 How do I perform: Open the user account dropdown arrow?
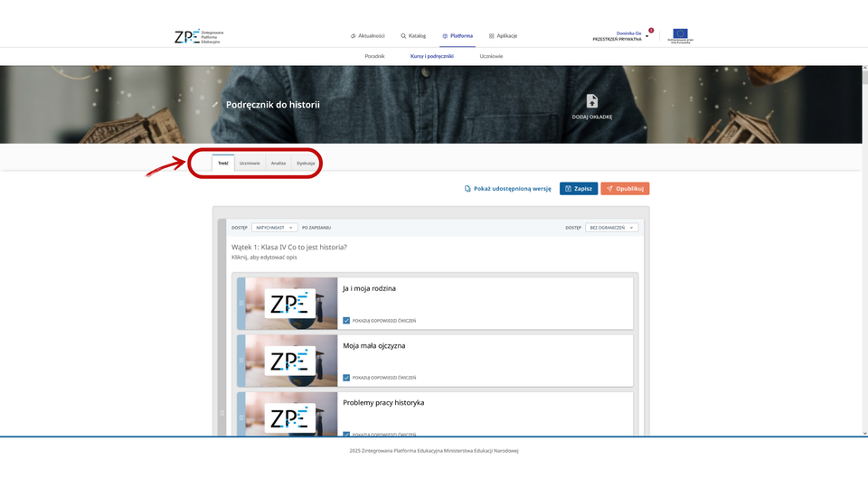tap(646, 37)
